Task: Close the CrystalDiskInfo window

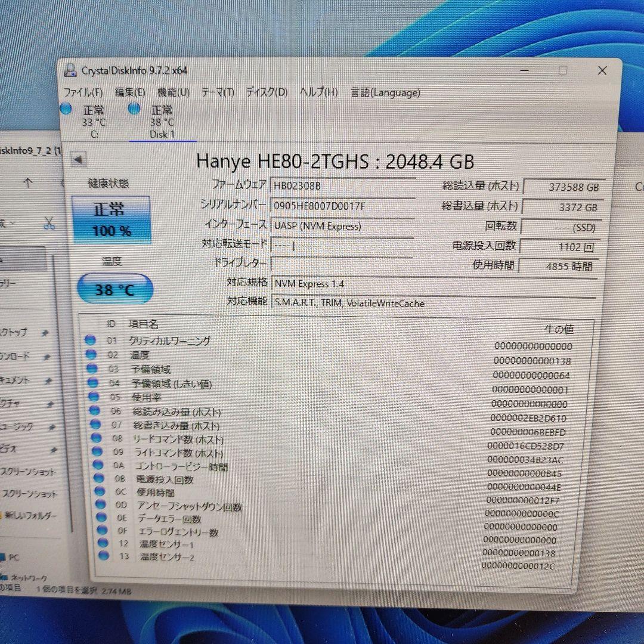Action: click(x=602, y=70)
